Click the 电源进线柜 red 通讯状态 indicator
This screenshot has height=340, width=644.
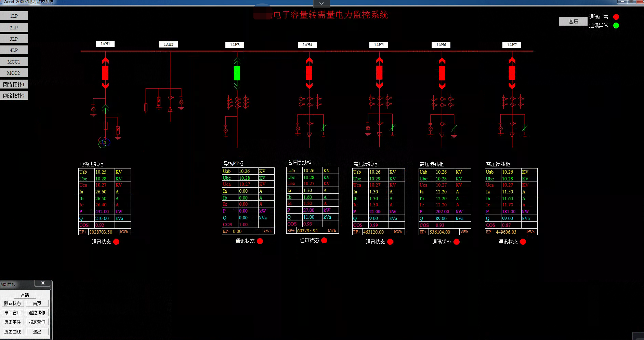click(116, 242)
